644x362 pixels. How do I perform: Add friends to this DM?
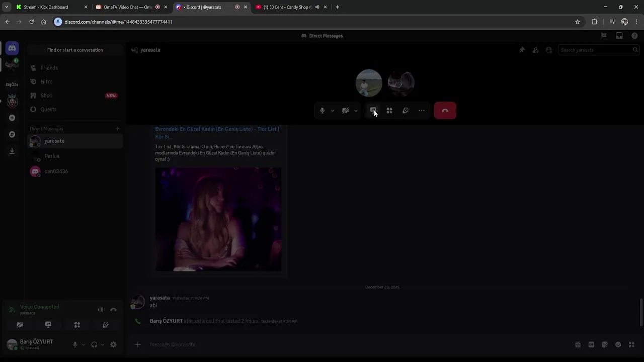[535, 50]
